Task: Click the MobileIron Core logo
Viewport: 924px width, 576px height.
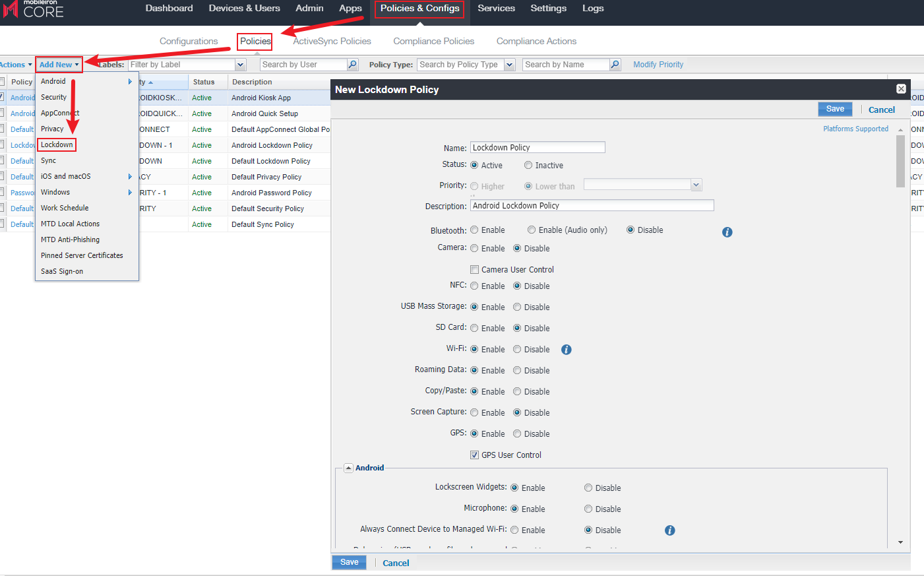Action: (x=34, y=9)
